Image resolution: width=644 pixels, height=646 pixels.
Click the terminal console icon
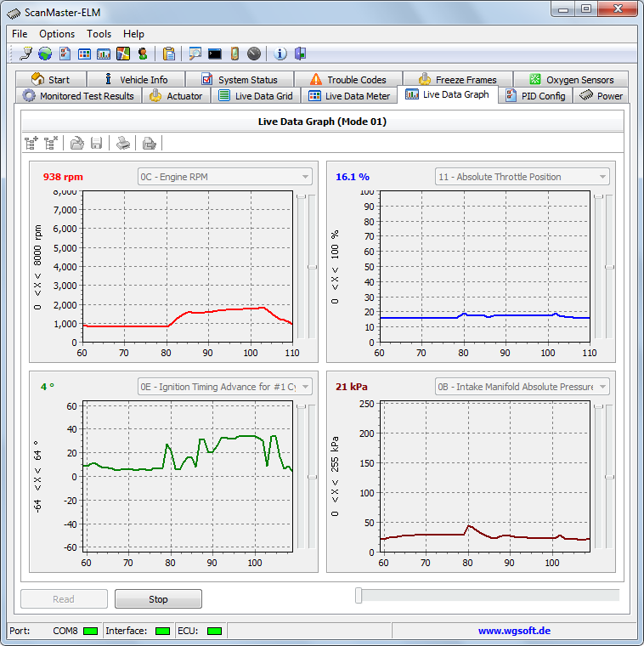tap(215, 54)
